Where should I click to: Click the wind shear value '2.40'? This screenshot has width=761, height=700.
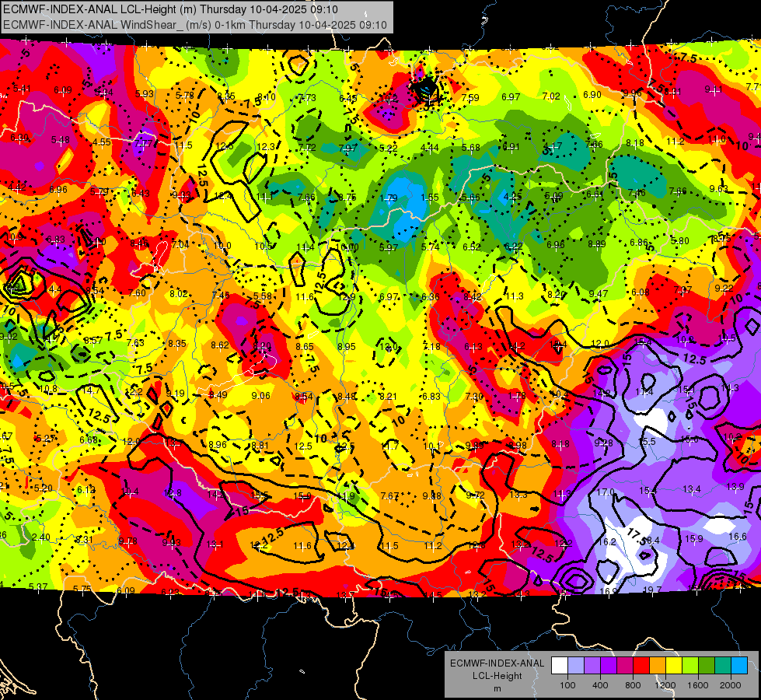[41, 537]
